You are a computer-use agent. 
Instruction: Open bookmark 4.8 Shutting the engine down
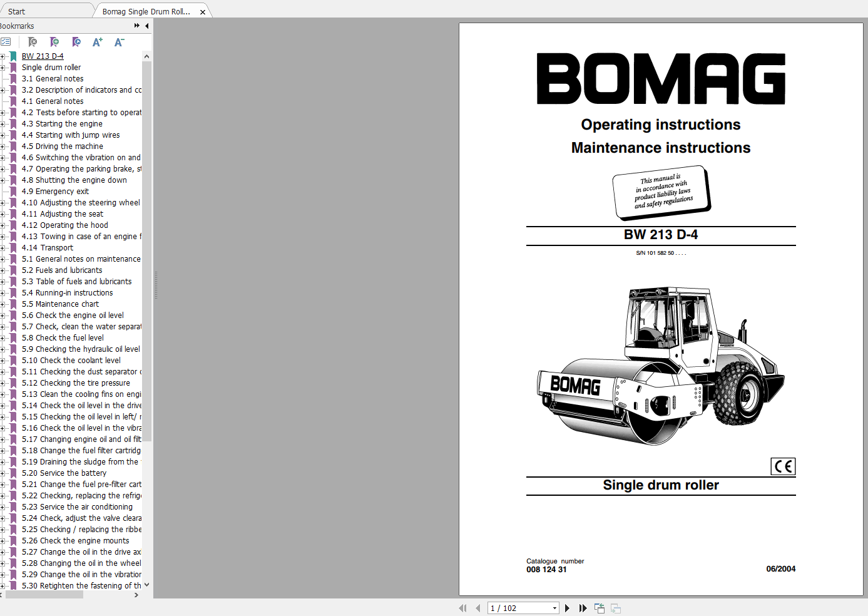coord(74,180)
